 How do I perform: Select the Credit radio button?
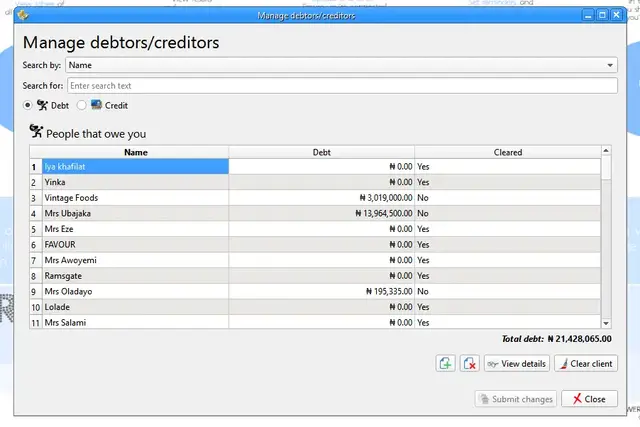pyautogui.click(x=81, y=105)
